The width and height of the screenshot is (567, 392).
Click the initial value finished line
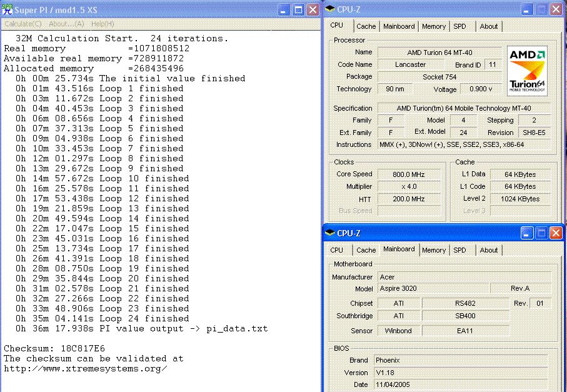tap(130, 79)
